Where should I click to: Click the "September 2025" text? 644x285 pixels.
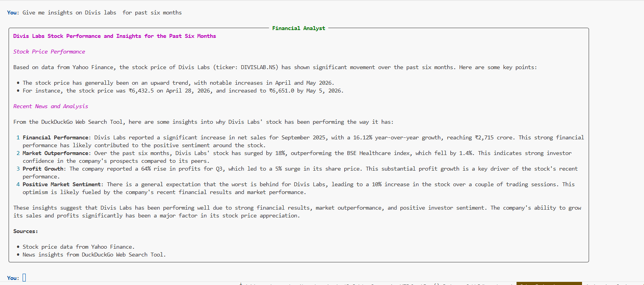(303, 137)
